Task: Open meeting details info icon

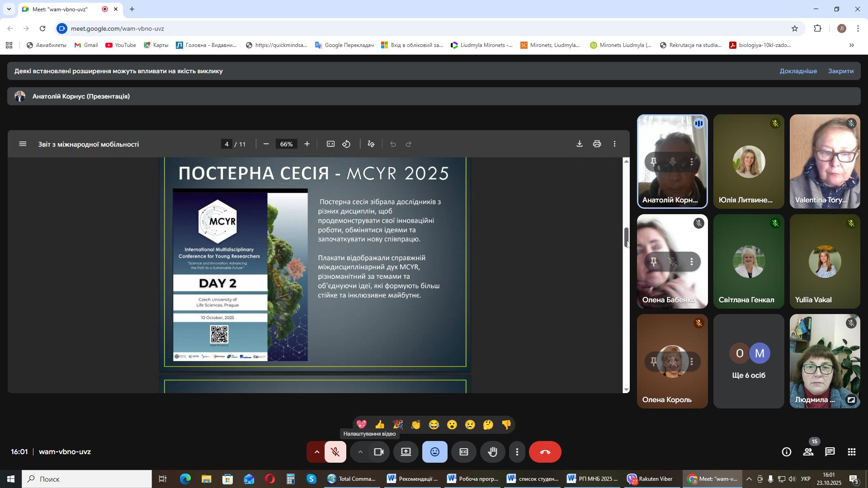Action: click(x=786, y=452)
